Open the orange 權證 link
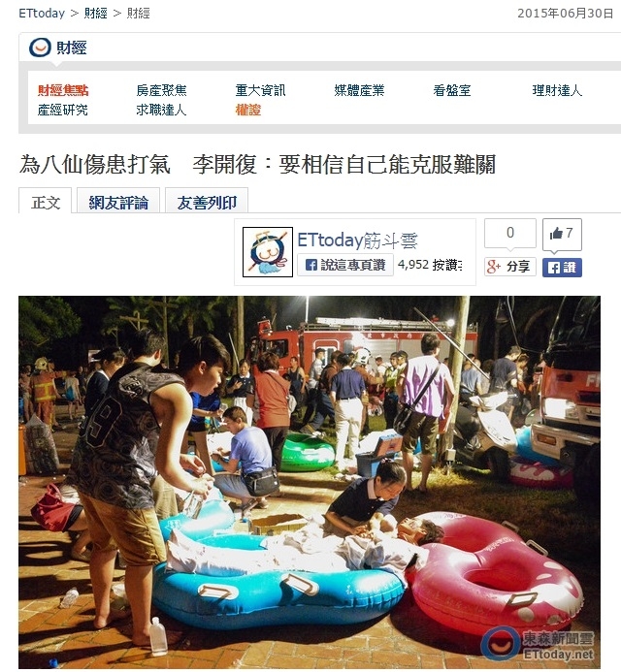The height and width of the screenshot is (672, 621). [x=248, y=111]
